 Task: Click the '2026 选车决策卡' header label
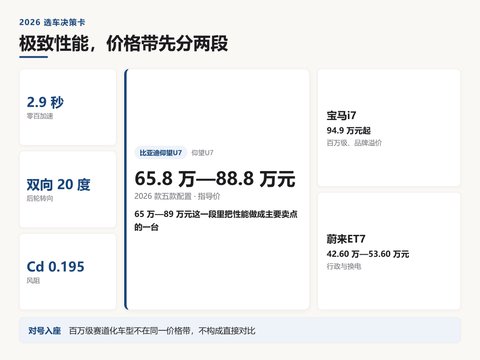(52, 22)
